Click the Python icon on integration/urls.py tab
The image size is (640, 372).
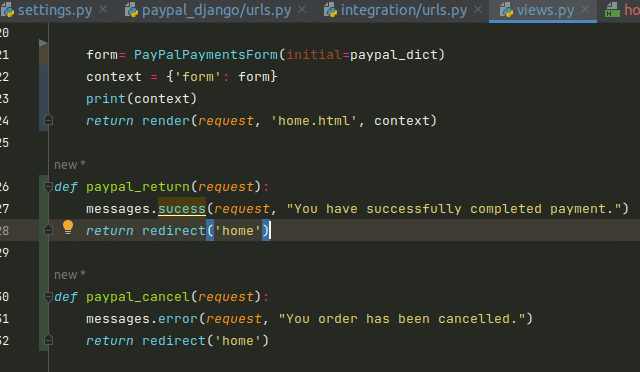pos(330,10)
